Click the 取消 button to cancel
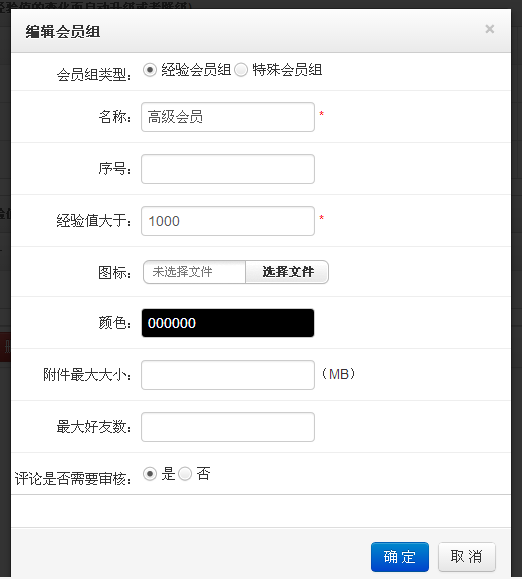Image resolution: width=522 pixels, height=579 pixels. click(467, 557)
